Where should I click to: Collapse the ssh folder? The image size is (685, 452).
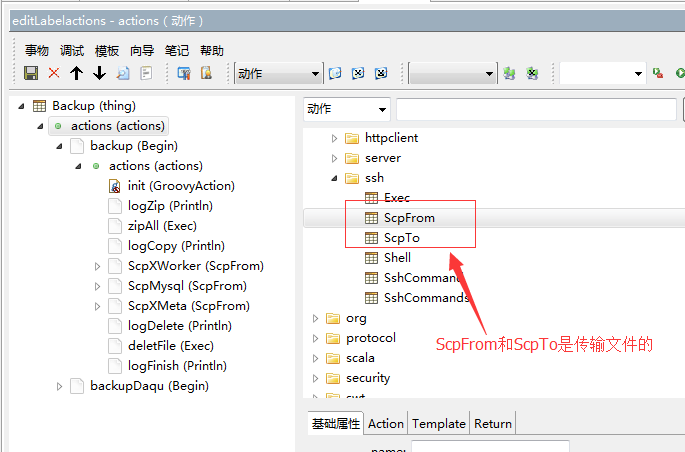point(334,178)
